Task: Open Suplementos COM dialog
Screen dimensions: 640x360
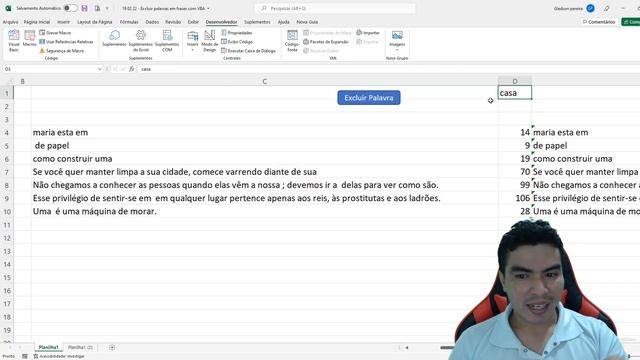Action: [x=167, y=41]
